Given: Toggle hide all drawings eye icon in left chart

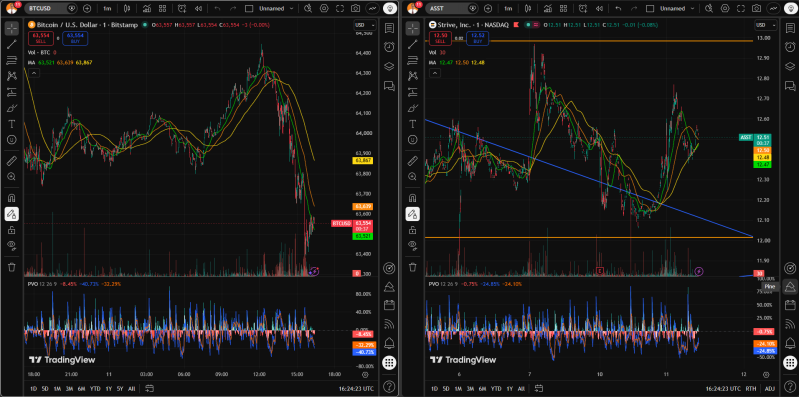Looking at the screenshot, I should pyautogui.click(x=12, y=245).
